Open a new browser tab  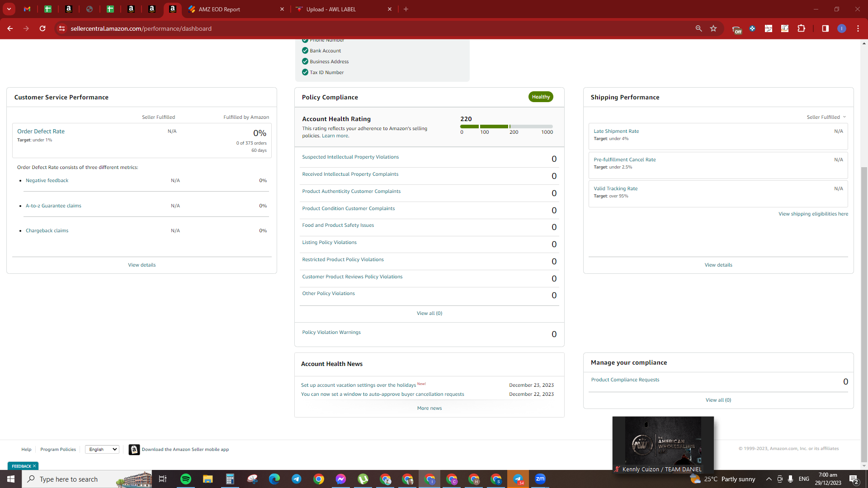click(406, 9)
